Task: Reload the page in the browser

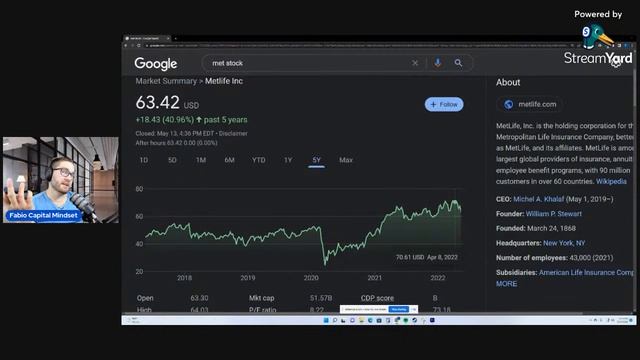Action: (x=139, y=45)
